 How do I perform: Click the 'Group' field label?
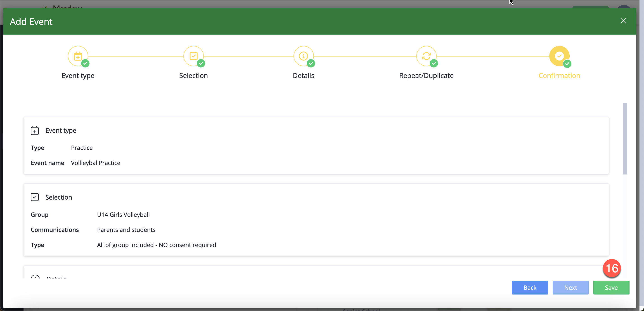click(x=40, y=214)
